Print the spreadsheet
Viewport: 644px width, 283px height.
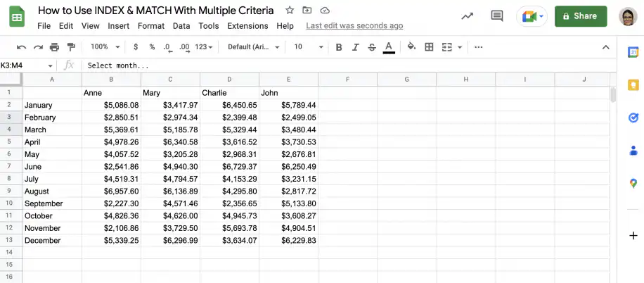coord(55,47)
